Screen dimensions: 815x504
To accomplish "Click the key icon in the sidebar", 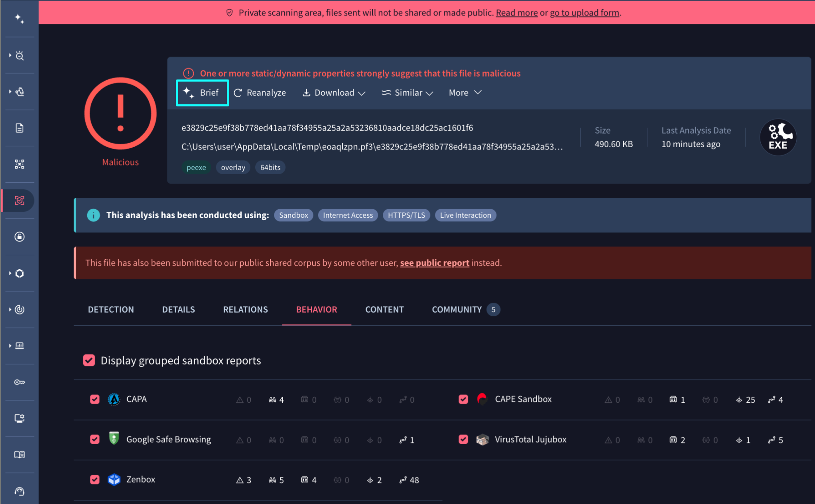I will [19, 382].
